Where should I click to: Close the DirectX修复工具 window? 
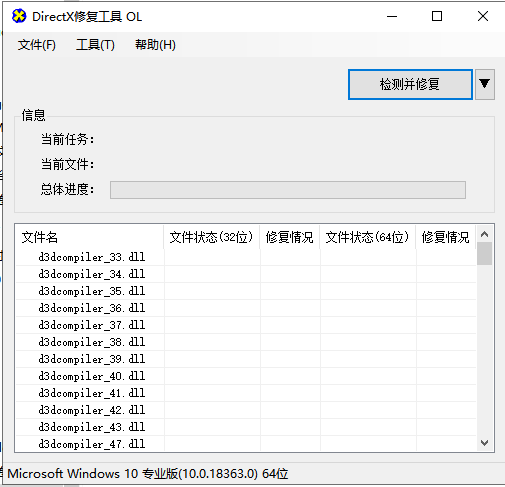[x=483, y=16]
